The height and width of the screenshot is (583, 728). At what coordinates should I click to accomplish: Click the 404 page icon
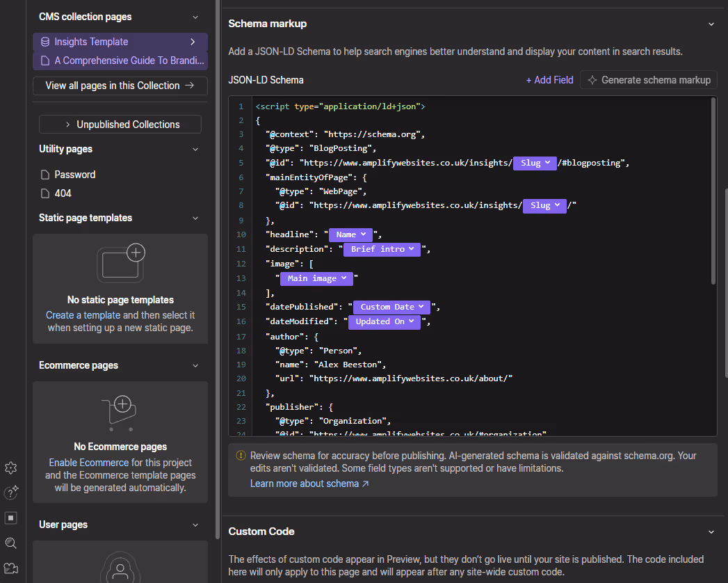tap(44, 193)
